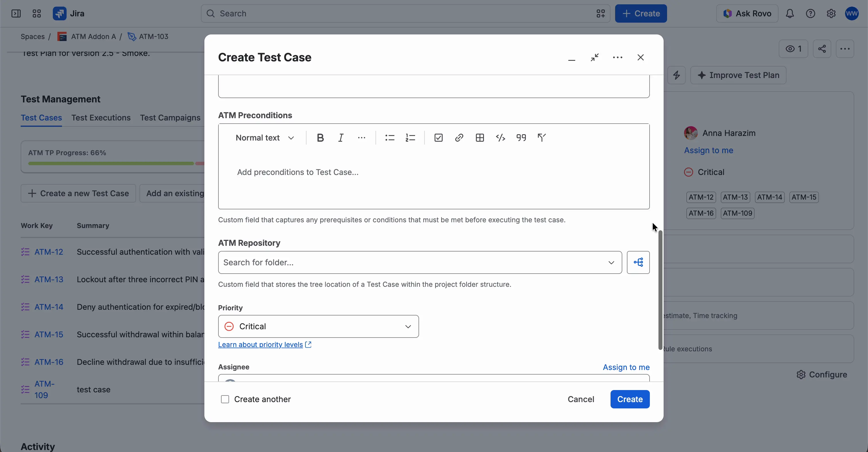The height and width of the screenshot is (452, 868).
Task: Open the automation lightning bolt menu
Action: (x=676, y=75)
